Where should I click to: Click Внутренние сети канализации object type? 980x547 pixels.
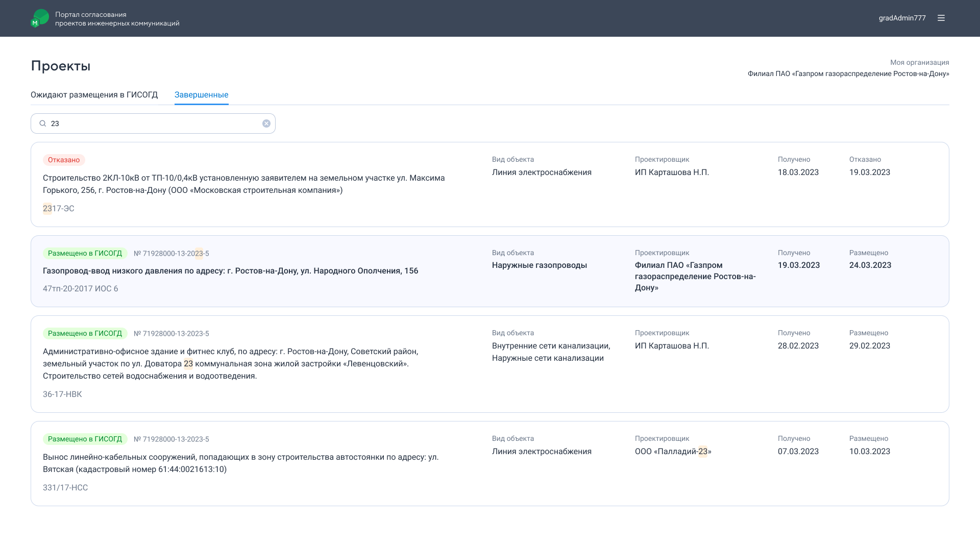551,346
